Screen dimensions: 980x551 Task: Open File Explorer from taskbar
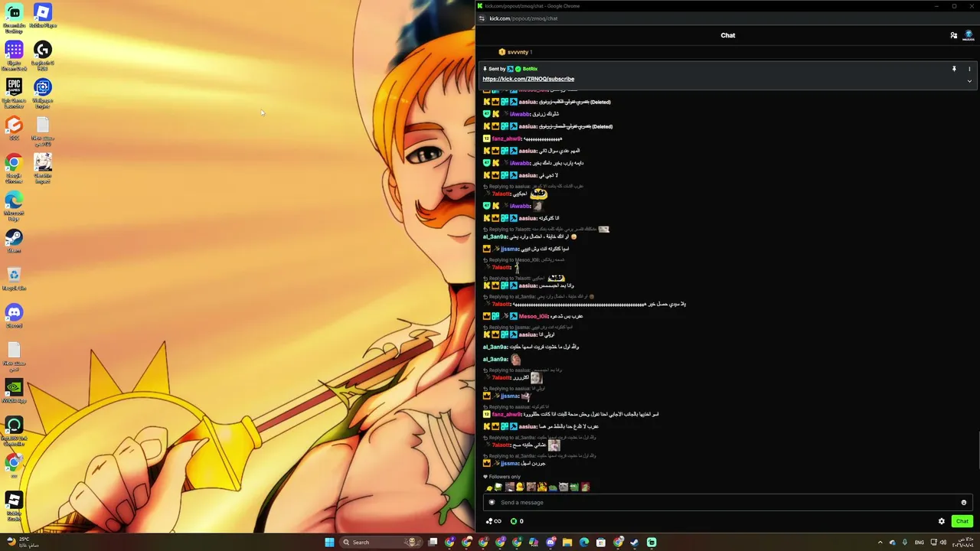[567, 542]
